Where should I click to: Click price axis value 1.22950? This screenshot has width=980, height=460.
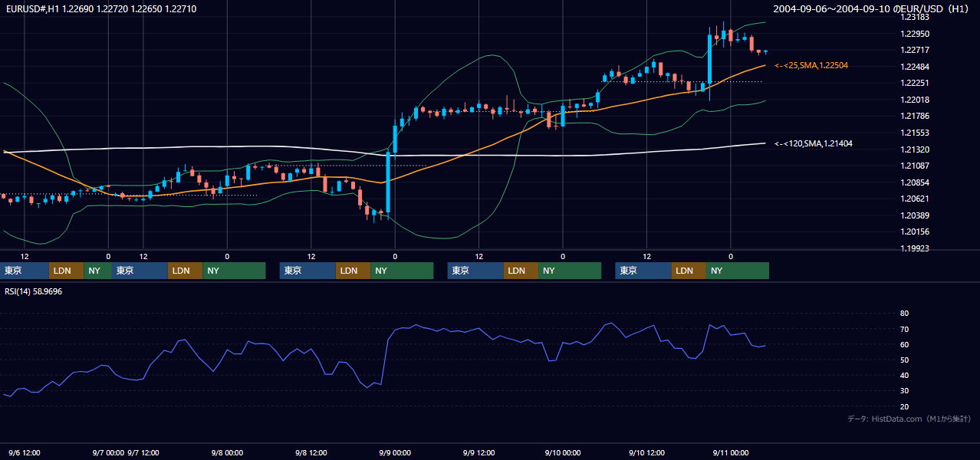[x=915, y=34]
